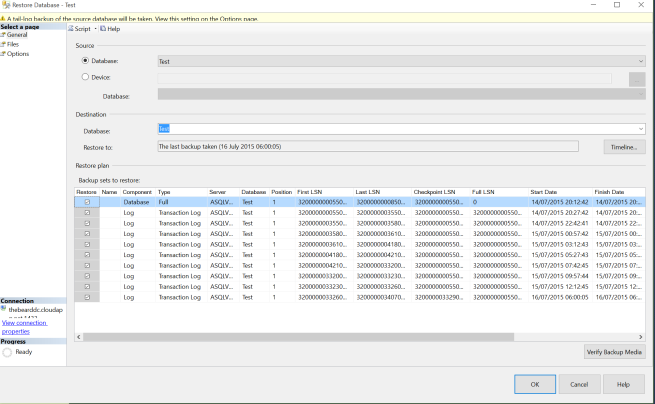Click the Script toolbar button
655x404 pixels.
point(82,29)
